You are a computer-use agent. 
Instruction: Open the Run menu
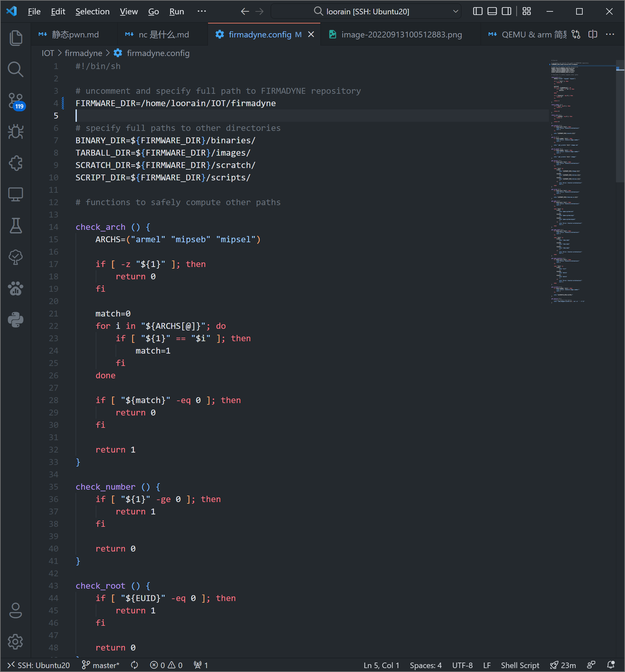tap(177, 11)
